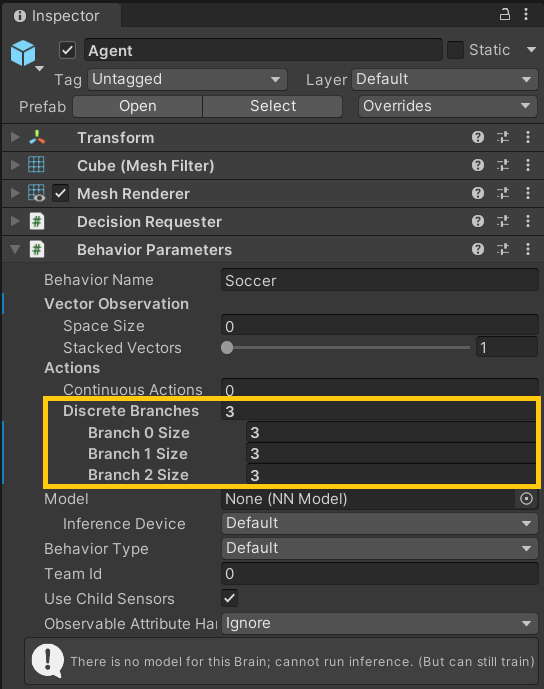Screen dimensions: 544x689
Task: Collapse the Behavior Parameters component
Action: 15,249
